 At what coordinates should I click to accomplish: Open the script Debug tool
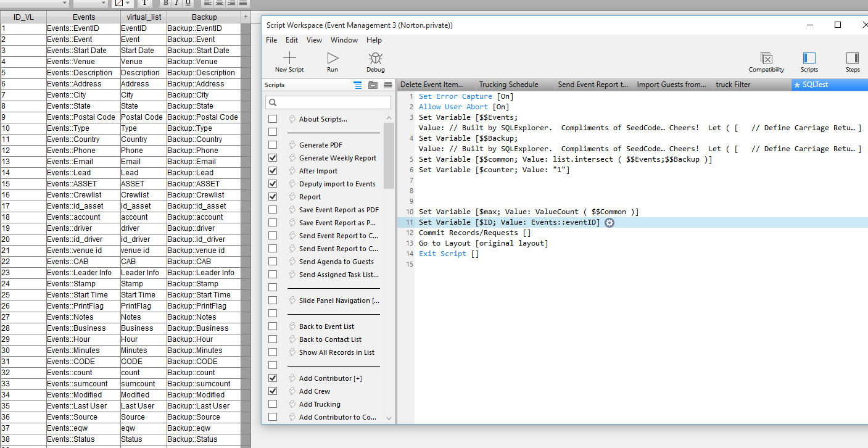pyautogui.click(x=375, y=58)
